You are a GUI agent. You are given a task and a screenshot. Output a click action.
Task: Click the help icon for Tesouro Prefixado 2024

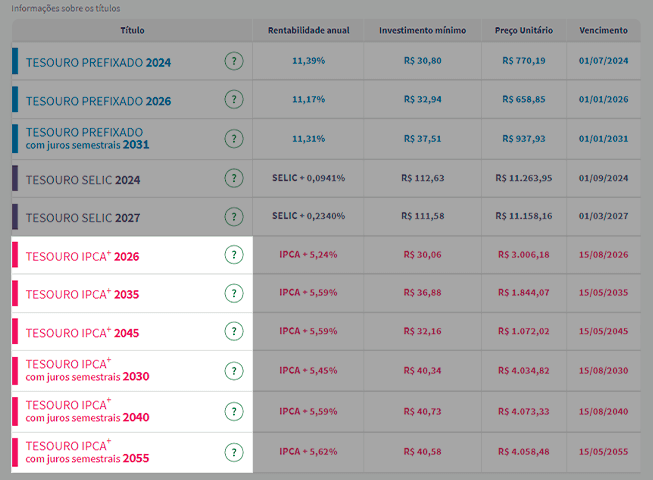(x=234, y=61)
